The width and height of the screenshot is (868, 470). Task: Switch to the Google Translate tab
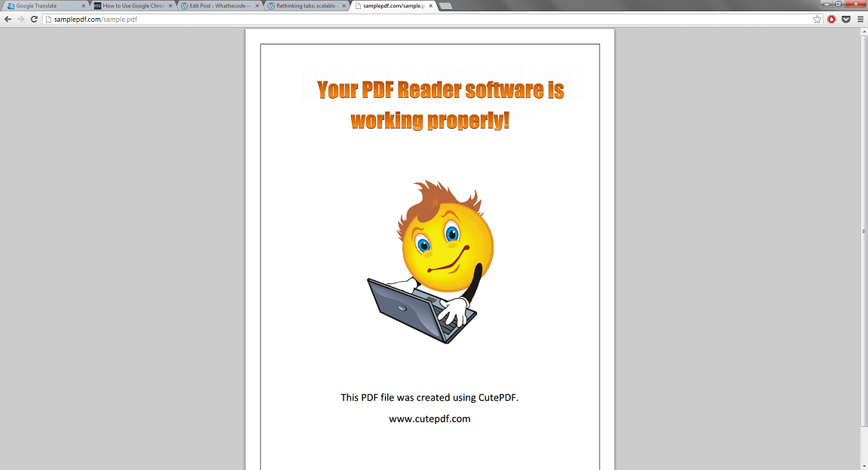tap(41, 5)
